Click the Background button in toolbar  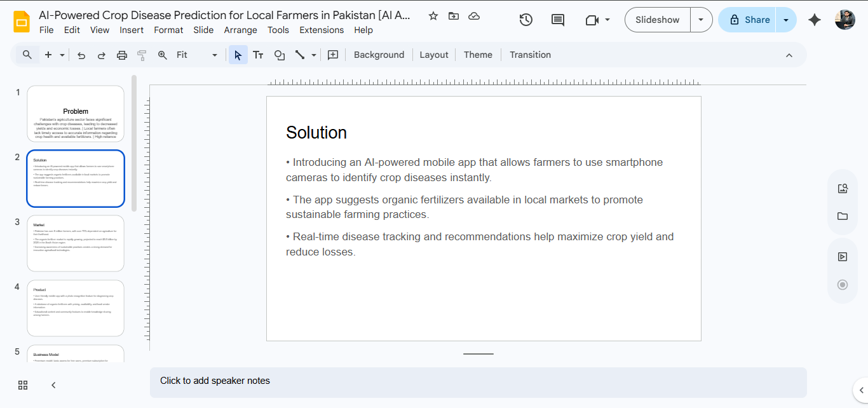coord(379,55)
